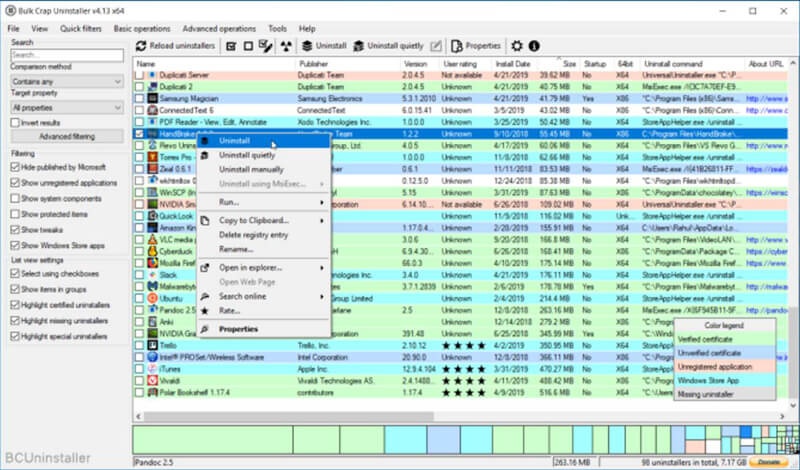Click the Malwarebytes app icon

152,286
